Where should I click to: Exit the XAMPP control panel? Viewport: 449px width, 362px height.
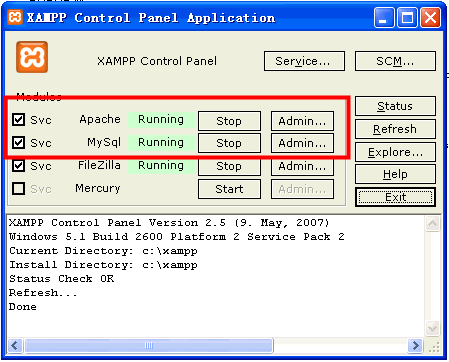coord(395,197)
